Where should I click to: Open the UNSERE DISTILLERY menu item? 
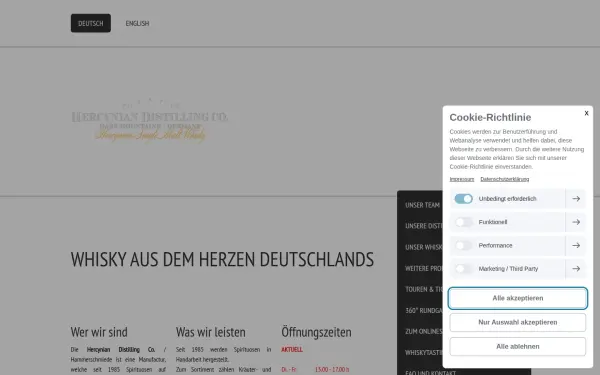click(424, 226)
